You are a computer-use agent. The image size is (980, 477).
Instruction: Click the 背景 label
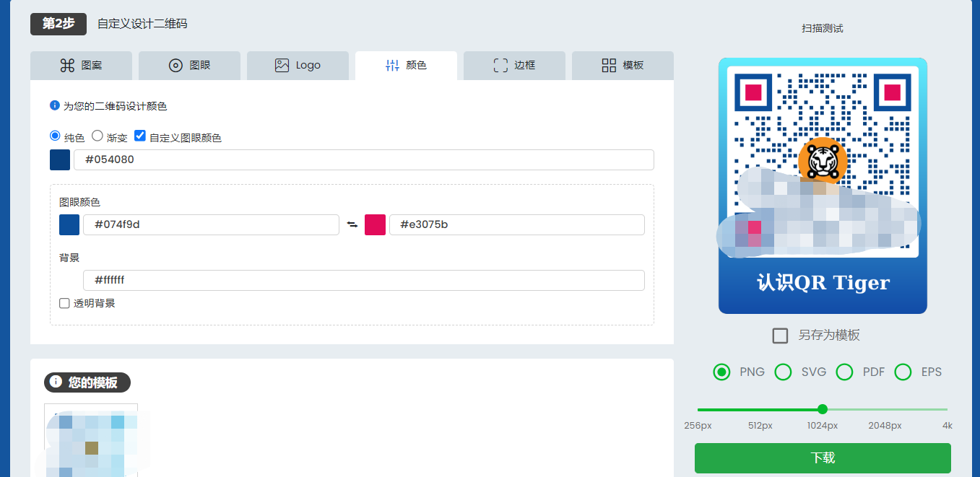tap(69, 258)
